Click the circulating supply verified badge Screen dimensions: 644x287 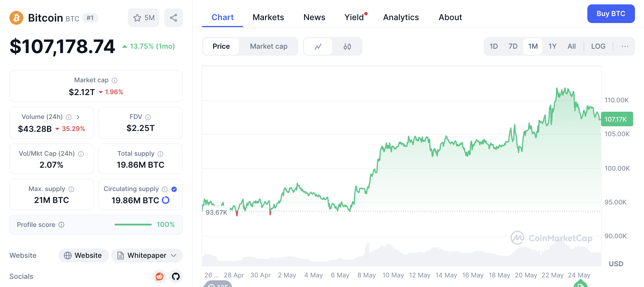point(174,189)
